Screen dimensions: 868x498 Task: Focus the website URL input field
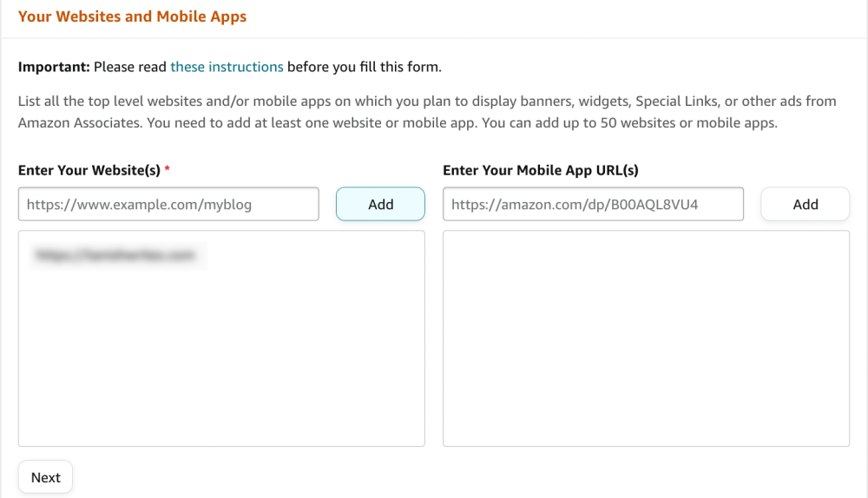click(x=168, y=204)
